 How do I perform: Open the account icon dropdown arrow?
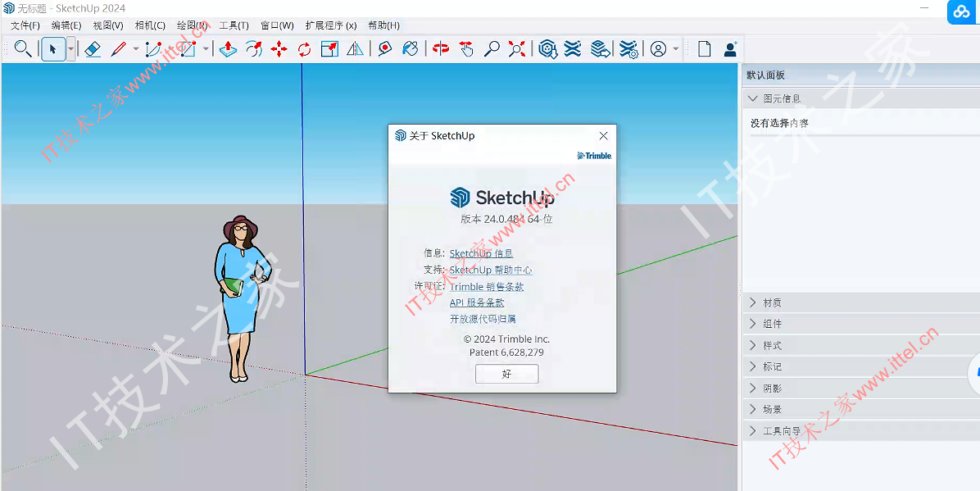click(676, 49)
